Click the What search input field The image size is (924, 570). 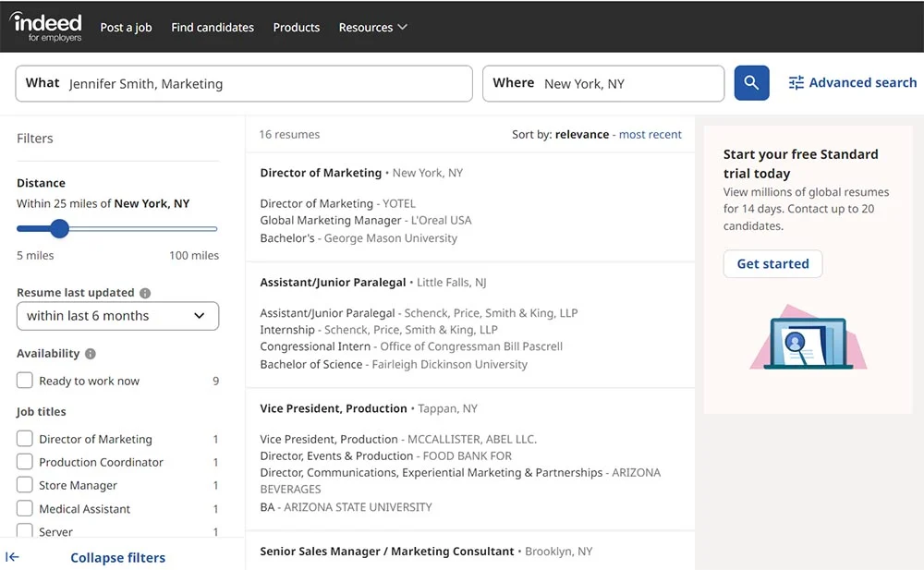click(x=244, y=83)
